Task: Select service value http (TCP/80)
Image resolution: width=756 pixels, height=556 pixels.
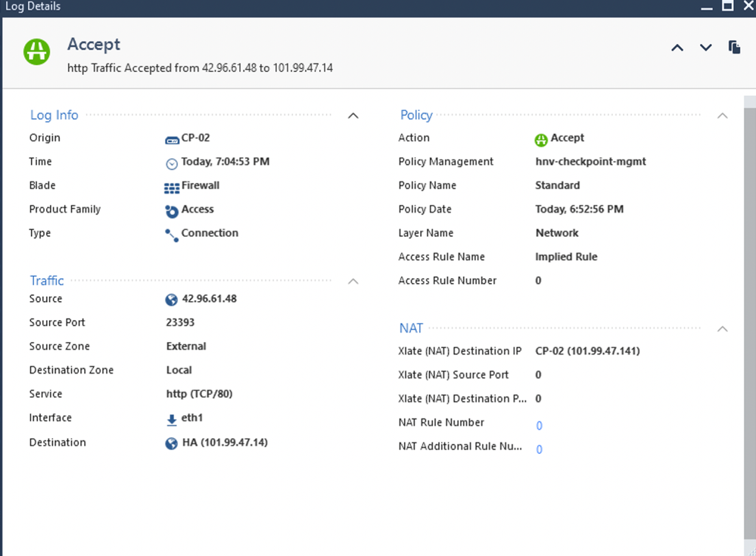Action: coord(199,393)
